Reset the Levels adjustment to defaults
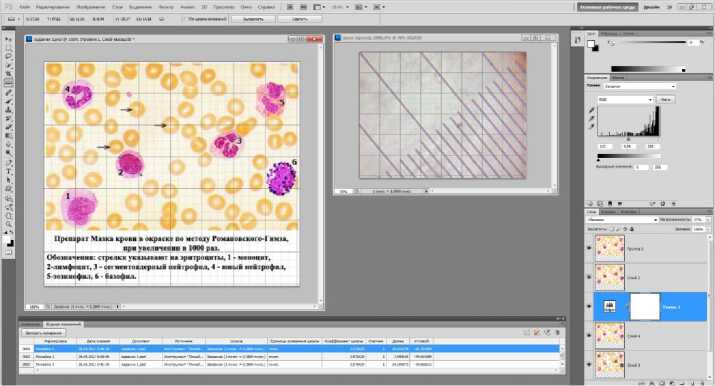The width and height of the screenshot is (715, 386). click(x=663, y=204)
